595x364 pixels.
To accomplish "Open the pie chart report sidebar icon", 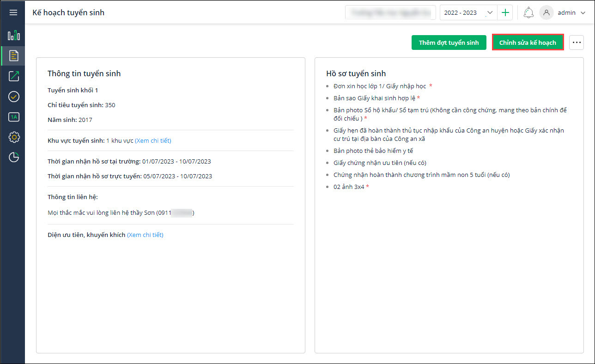I will click(x=13, y=157).
